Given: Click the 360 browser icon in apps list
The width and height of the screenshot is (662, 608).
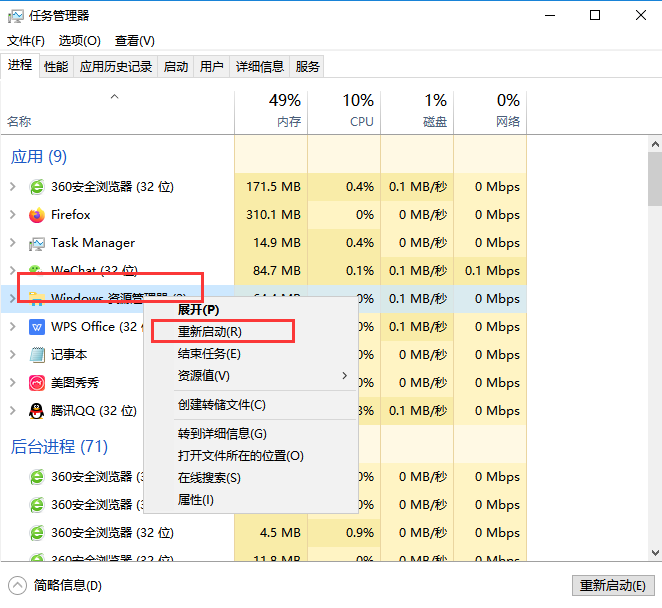Looking at the screenshot, I should [37, 186].
